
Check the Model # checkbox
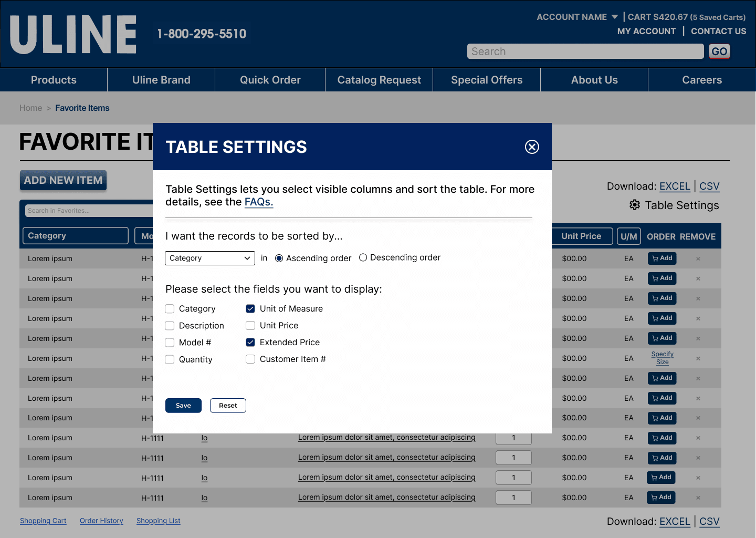coord(170,343)
